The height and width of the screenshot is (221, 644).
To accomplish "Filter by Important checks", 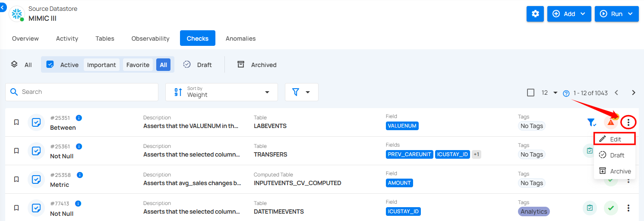I will (x=101, y=65).
